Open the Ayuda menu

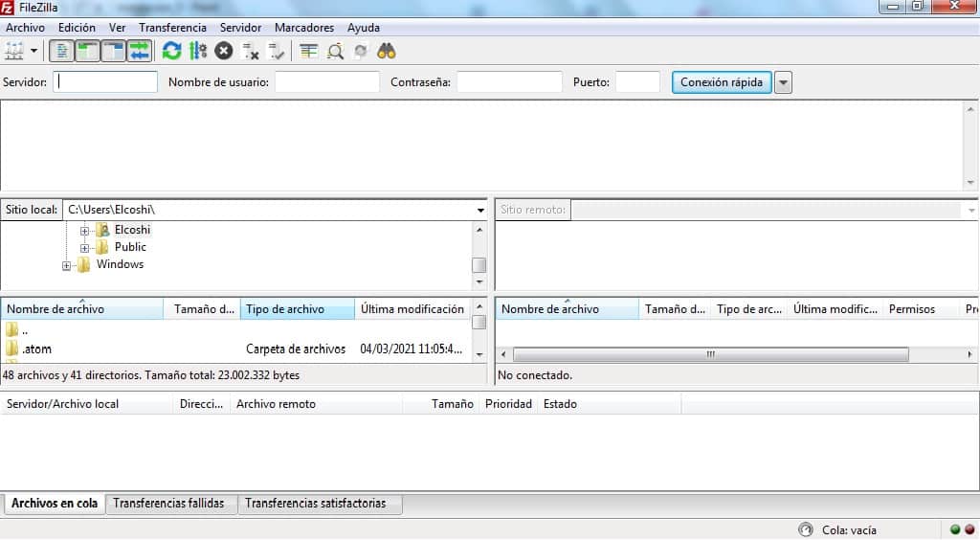[363, 28]
